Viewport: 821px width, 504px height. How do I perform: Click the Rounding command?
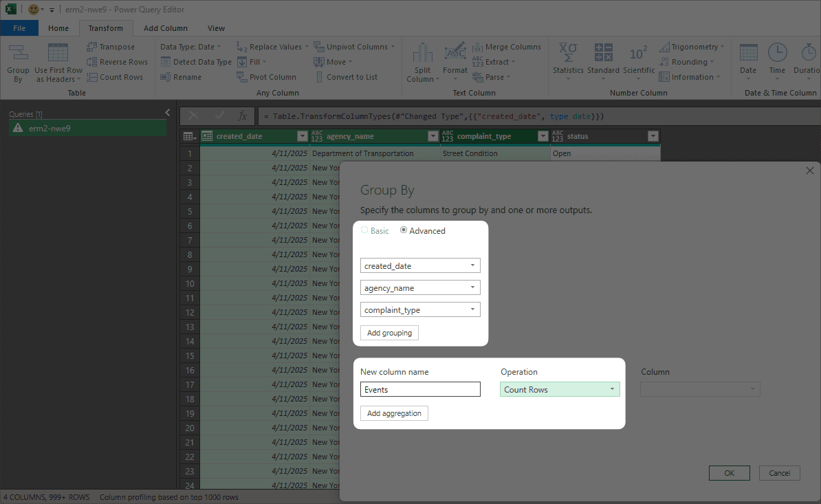pyautogui.click(x=686, y=62)
